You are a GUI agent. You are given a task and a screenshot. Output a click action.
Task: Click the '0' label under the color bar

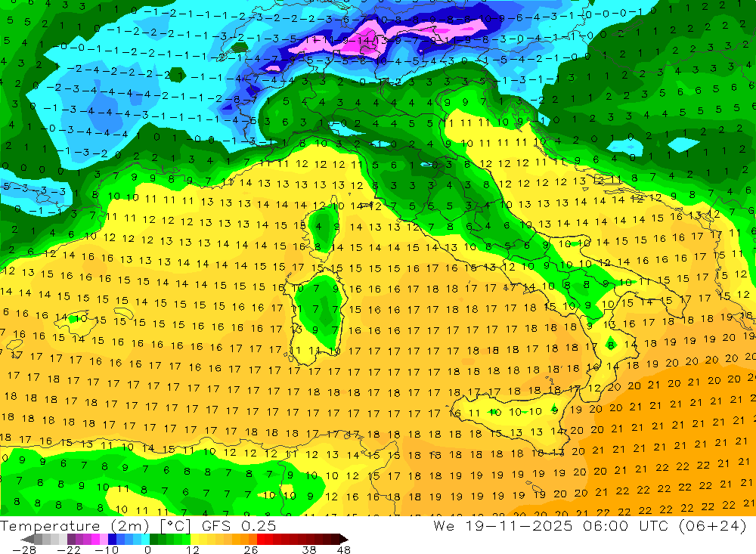coord(147,550)
